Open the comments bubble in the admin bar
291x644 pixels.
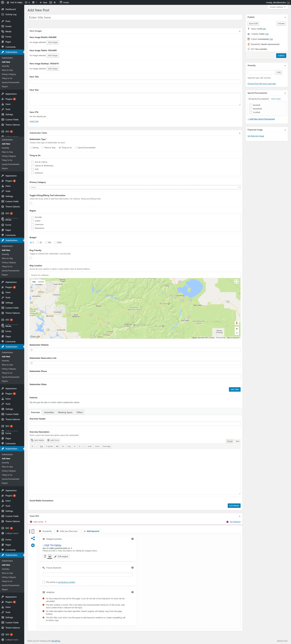click(x=35, y=3)
